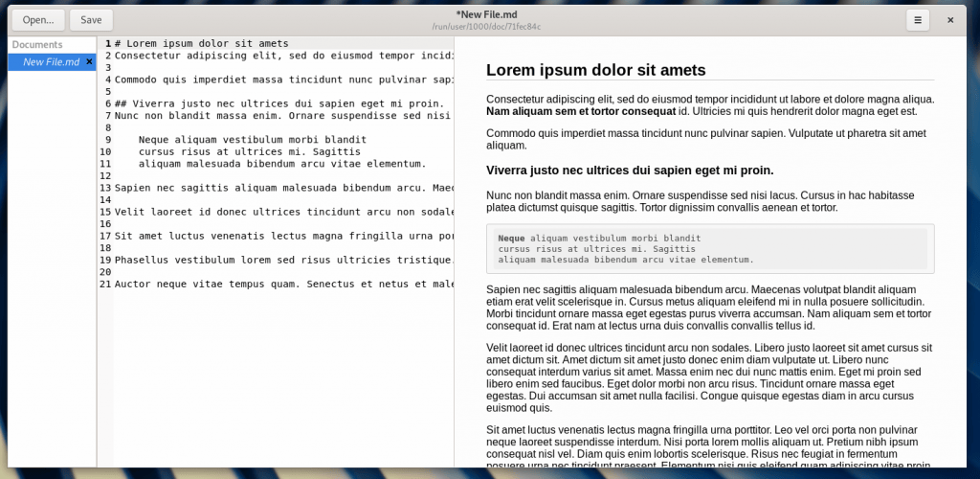
Task: Open the hamburger menu in the header bar
Action: coord(918,20)
